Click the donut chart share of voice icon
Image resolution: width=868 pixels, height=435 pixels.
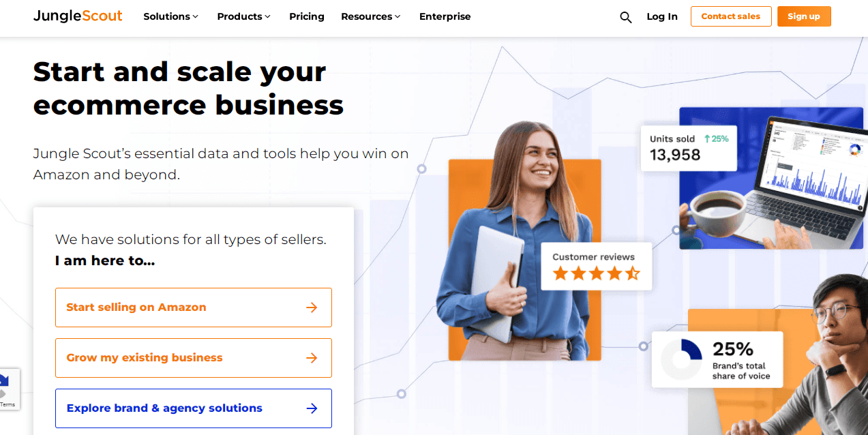[x=681, y=359]
